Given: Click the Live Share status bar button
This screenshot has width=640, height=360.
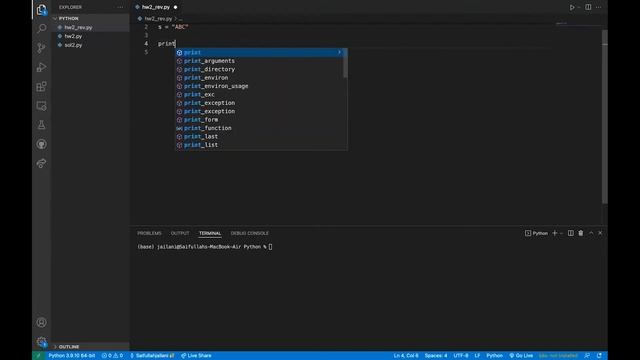Looking at the screenshot, I should click(x=196, y=356).
